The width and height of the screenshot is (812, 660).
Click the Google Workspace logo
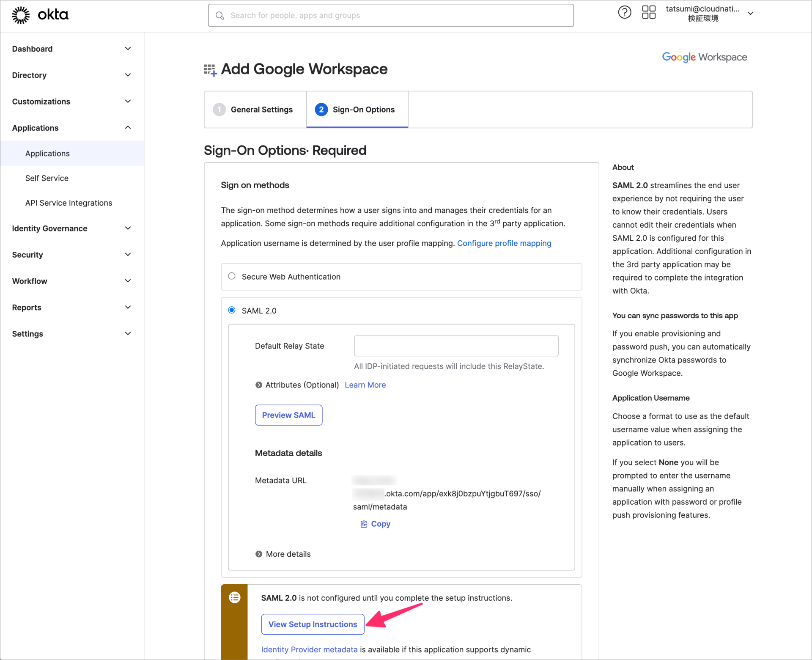704,57
